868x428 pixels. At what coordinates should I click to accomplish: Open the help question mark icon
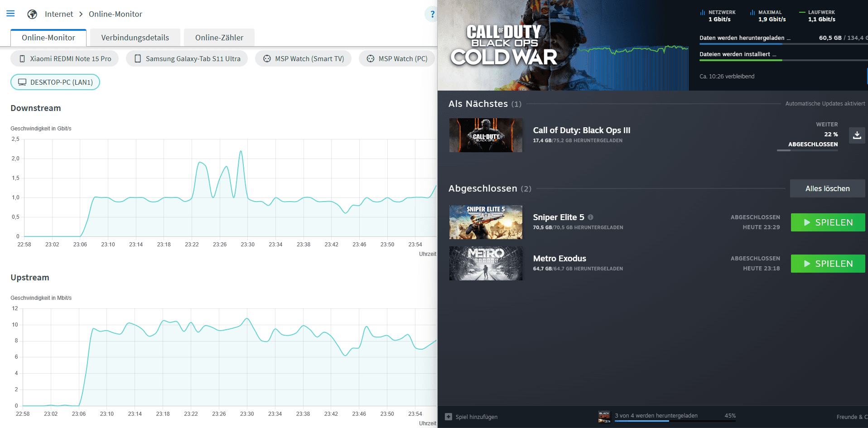tap(432, 14)
